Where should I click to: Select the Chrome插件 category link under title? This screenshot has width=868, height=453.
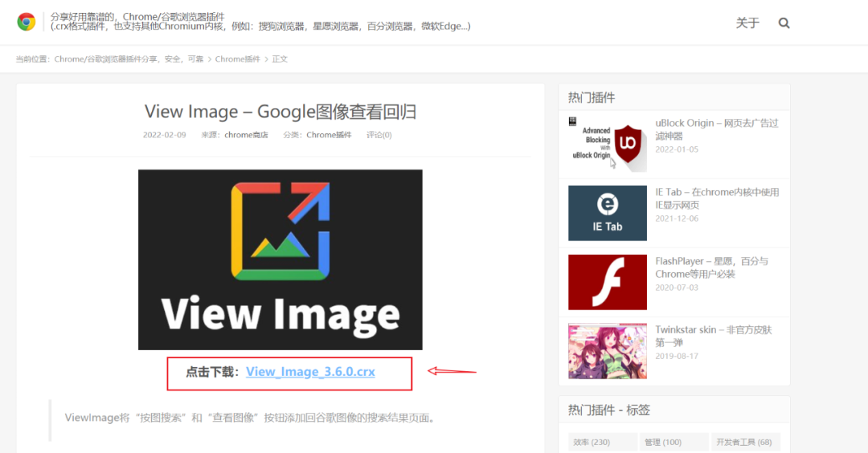329,135
